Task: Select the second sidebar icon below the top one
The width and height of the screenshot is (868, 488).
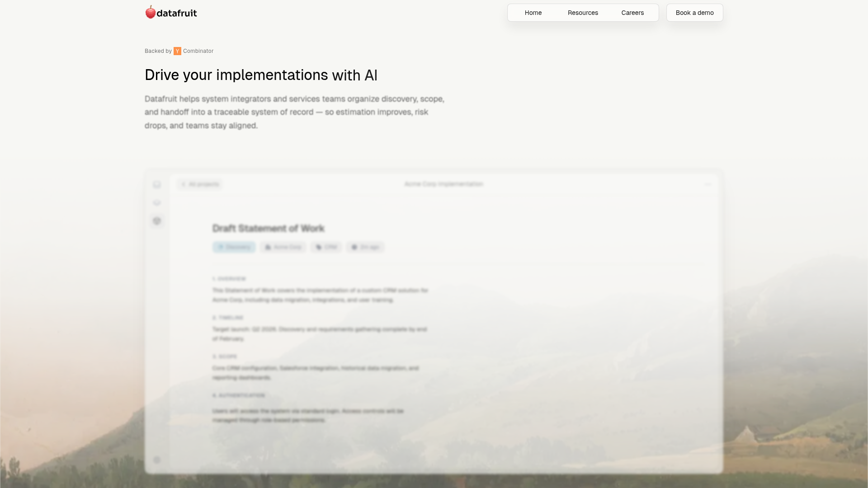Action: (157, 203)
